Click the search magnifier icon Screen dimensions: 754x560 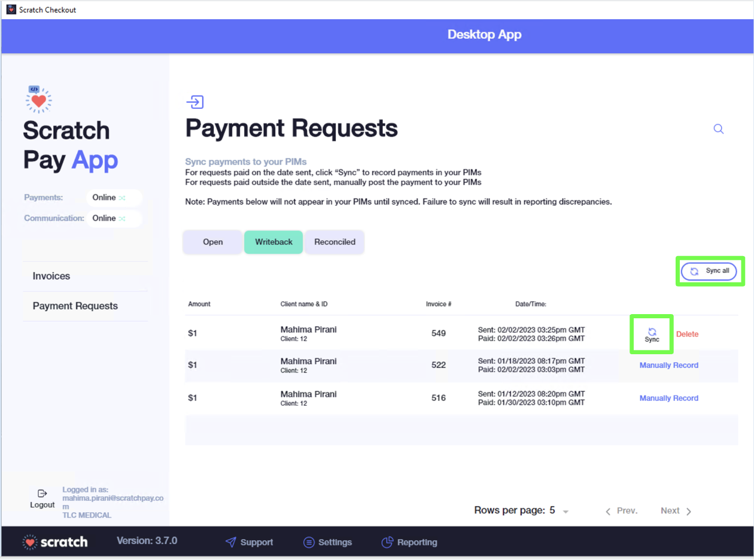coord(719,129)
